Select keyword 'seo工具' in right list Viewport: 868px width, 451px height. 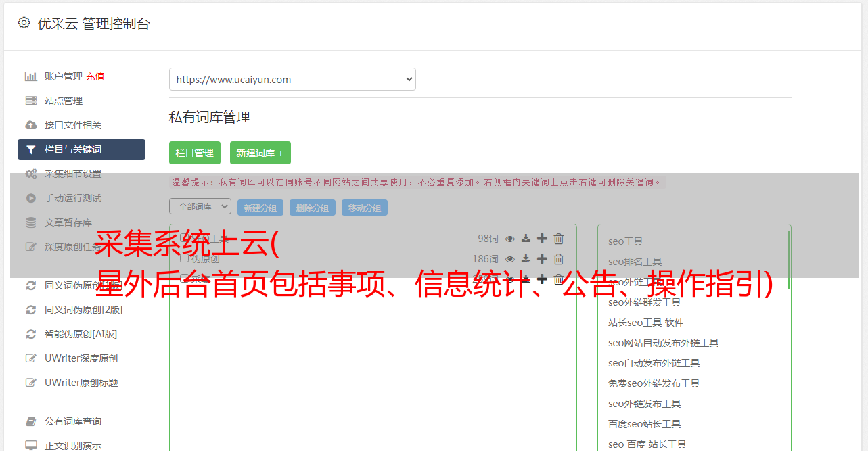(x=626, y=241)
